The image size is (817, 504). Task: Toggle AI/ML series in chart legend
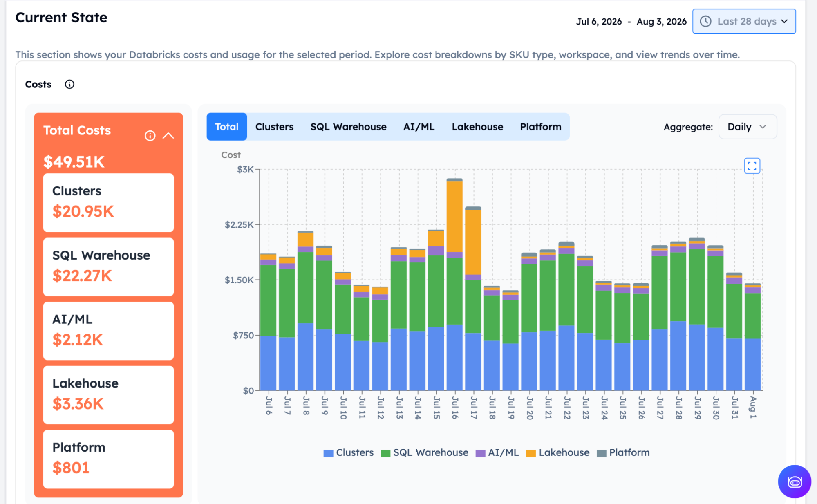[497, 453]
